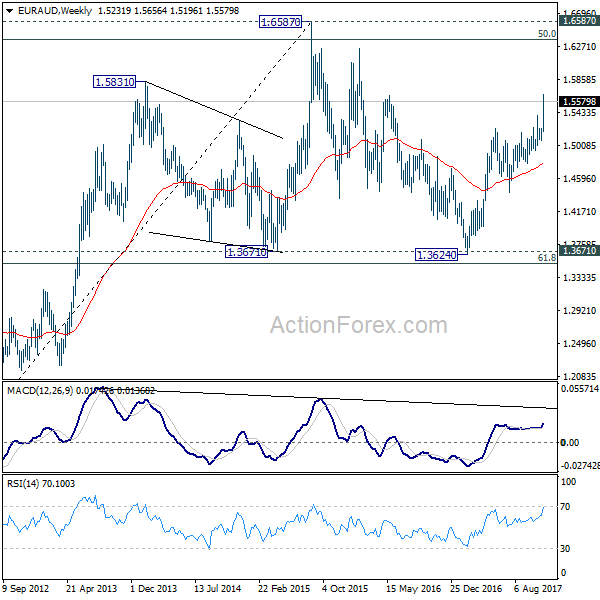Click the 13 Jul 2014 date label
This screenshot has width=600, height=600.
(x=217, y=588)
